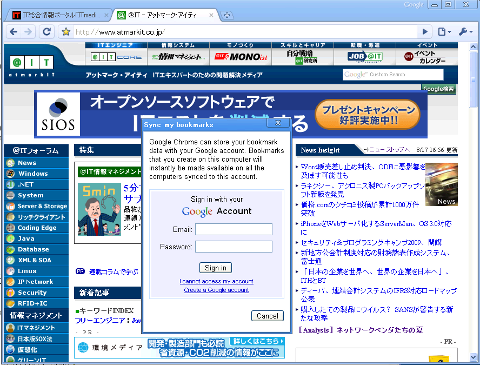Viewport: 480px width, 365px height.
Task: Open News in the @IT forum sidebar
Action: (x=37, y=163)
